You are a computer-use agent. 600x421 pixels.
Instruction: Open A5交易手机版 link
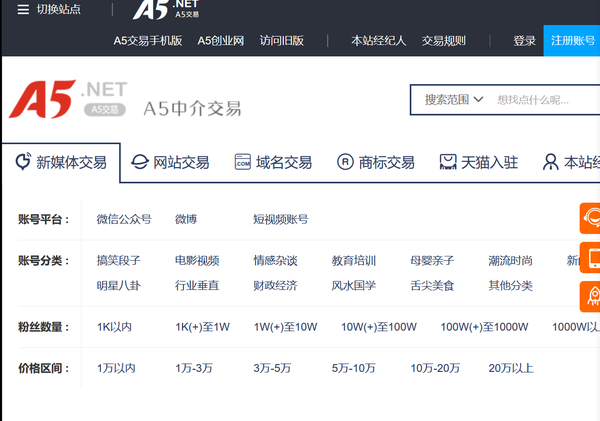[148, 41]
